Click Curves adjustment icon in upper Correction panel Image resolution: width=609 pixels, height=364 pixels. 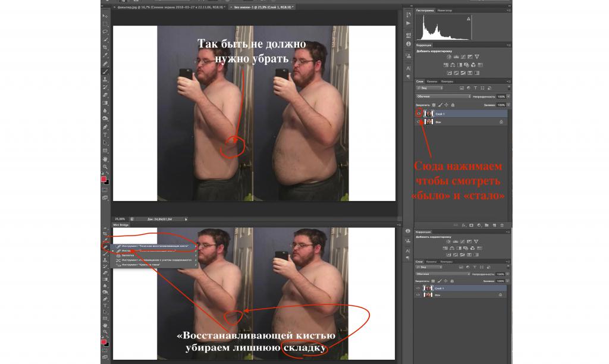[x=463, y=57]
